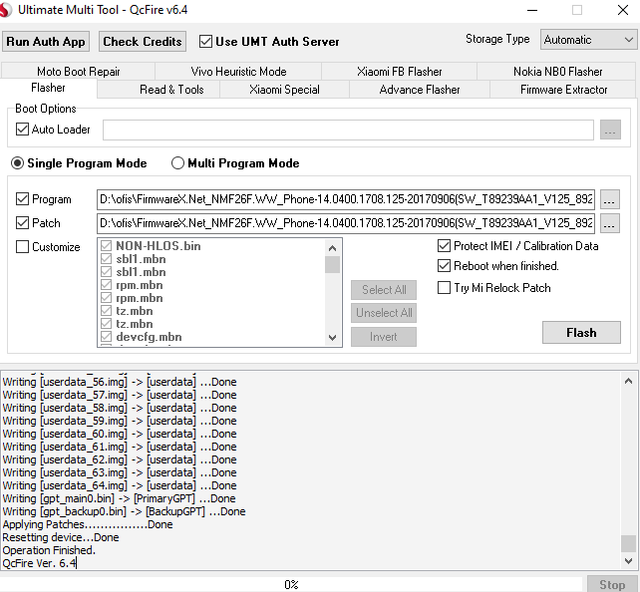Screen dimensions: 640x592
Task: Minimize the QcFire window
Action: 532,10
